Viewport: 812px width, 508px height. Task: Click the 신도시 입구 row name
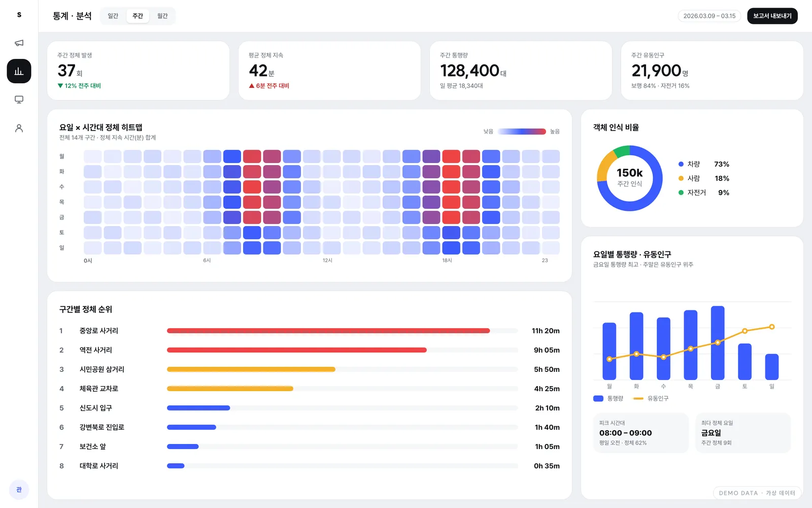[96, 408]
